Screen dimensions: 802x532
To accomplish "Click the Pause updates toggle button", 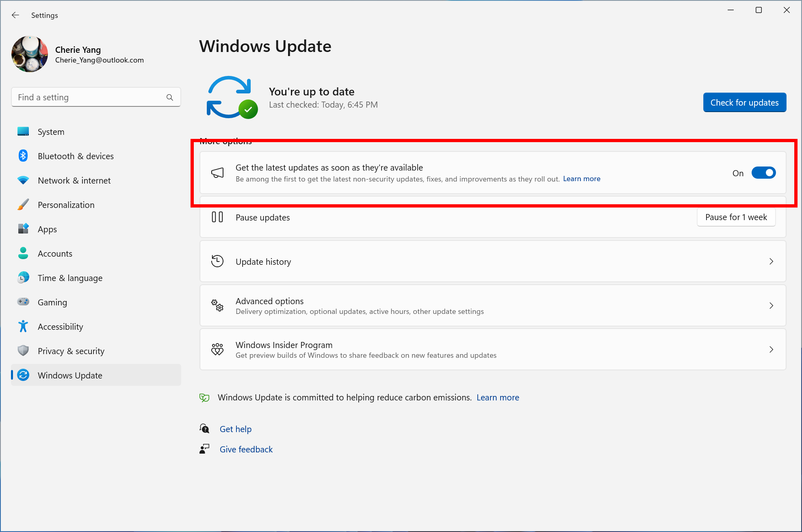I will 735,217.
